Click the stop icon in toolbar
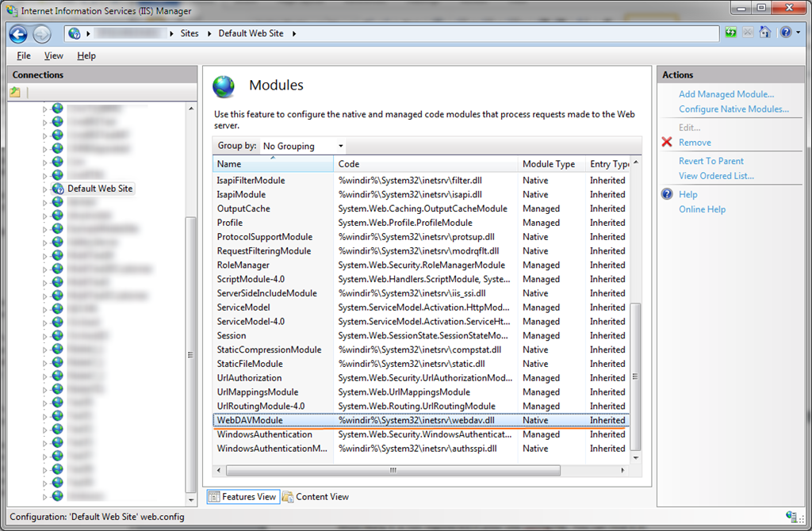The height and width of the screenshot is (531, 812). [x=748, y=32]
